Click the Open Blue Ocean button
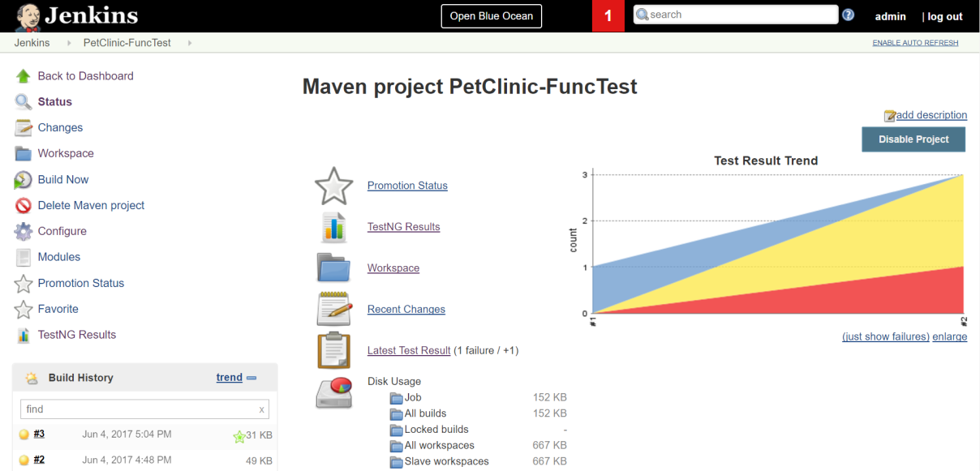Image resolution: width=980 pixels, height=471 pixels. [x=492, y=16]
